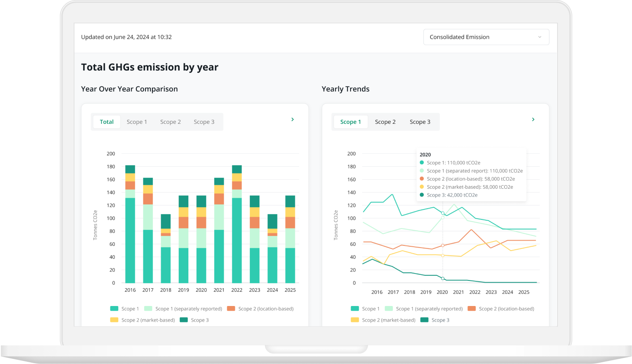Select the Total tab in comparison chart
The width and height of the screenshot is (632, 364).
tap(106, 122)
